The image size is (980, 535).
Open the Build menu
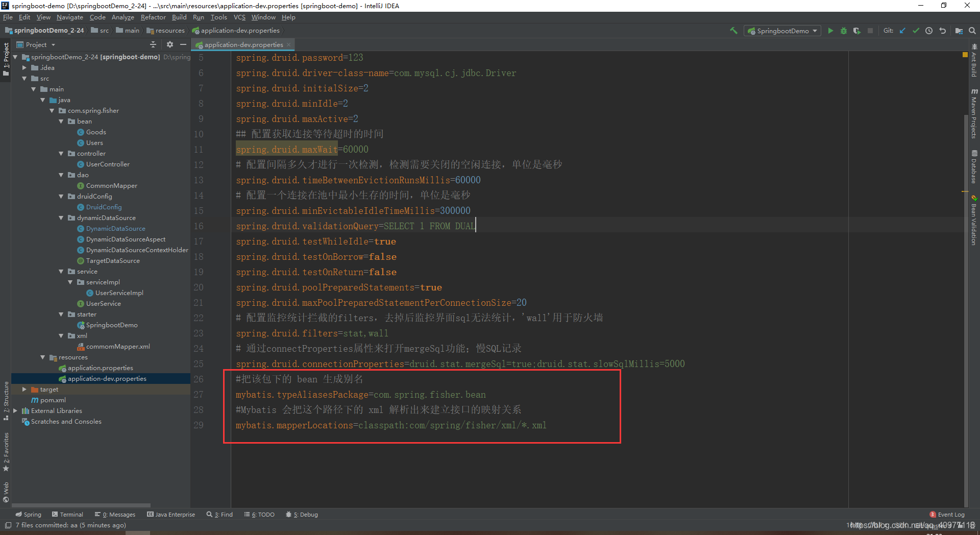coord(179,17)
